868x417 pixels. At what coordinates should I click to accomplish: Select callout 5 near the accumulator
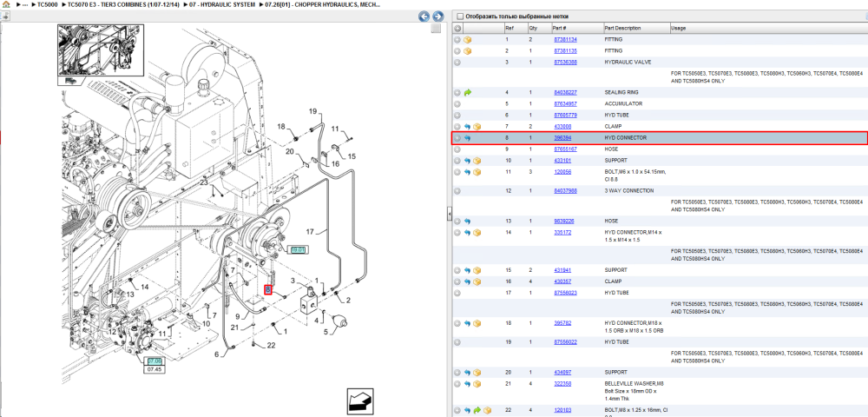point(326,332)
